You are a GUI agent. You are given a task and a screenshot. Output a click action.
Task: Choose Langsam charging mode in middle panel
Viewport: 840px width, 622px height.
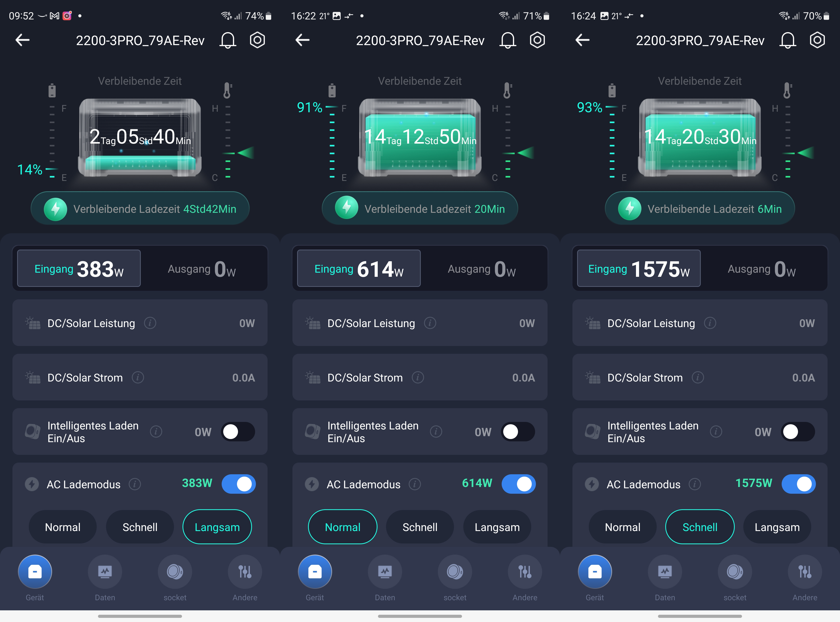[497, 527]
